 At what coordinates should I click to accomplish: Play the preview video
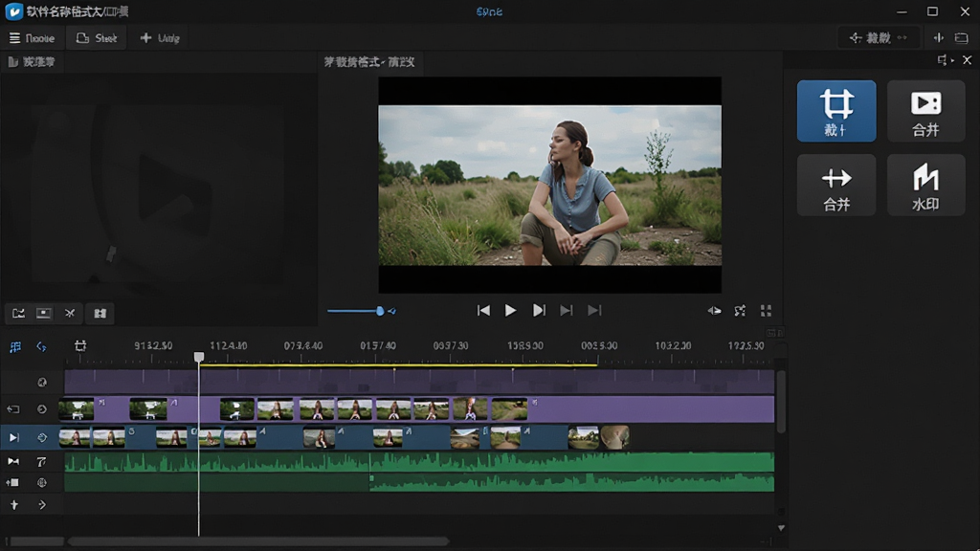(510, 311)
